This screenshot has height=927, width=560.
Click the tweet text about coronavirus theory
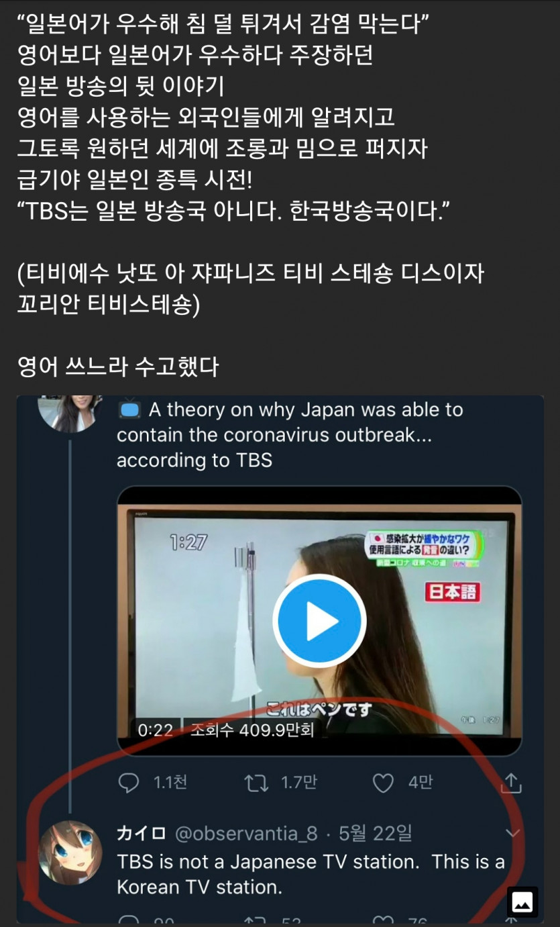tap(290, 435)
